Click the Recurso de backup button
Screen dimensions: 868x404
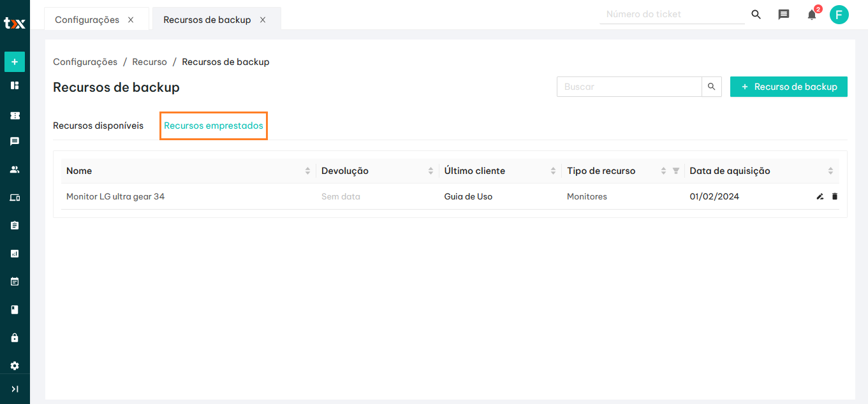[788, 87]
